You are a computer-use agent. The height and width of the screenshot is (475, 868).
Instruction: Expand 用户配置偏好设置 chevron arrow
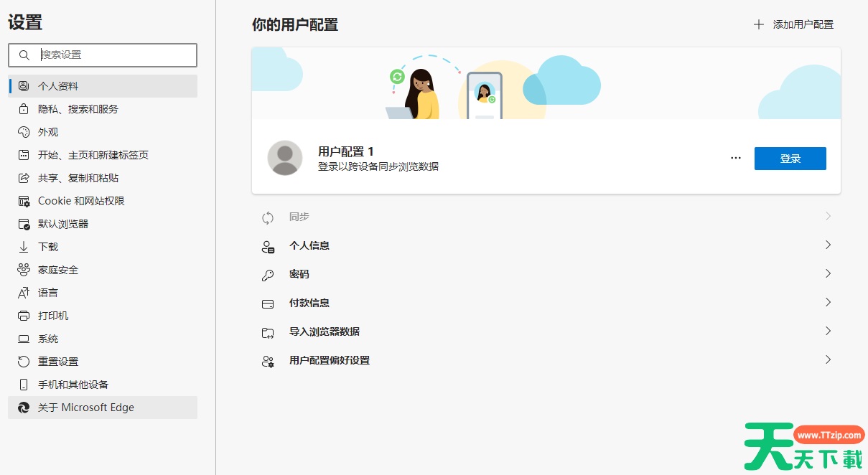pos(828,359)
